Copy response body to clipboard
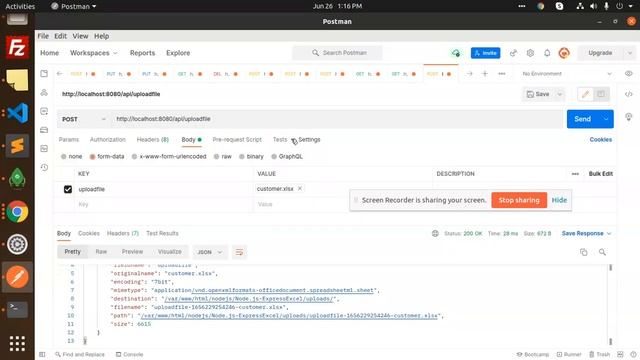640x360 pixels. click(584, 252)
